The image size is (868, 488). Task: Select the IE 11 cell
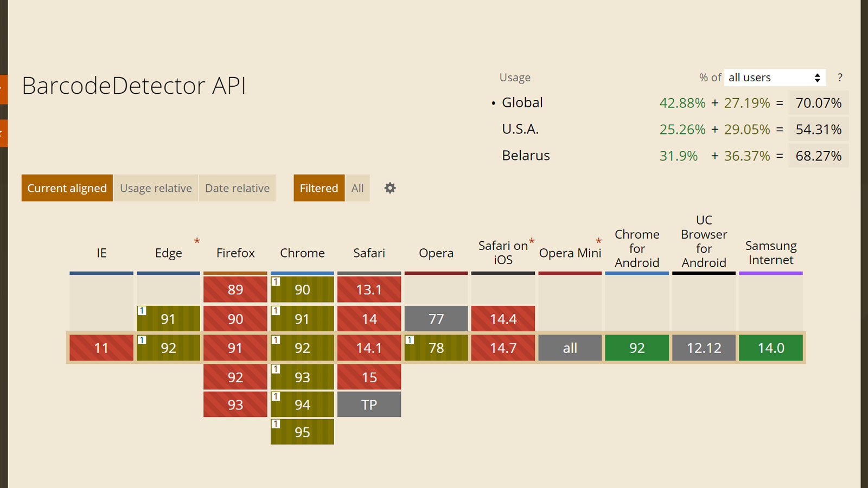[101, 348]
